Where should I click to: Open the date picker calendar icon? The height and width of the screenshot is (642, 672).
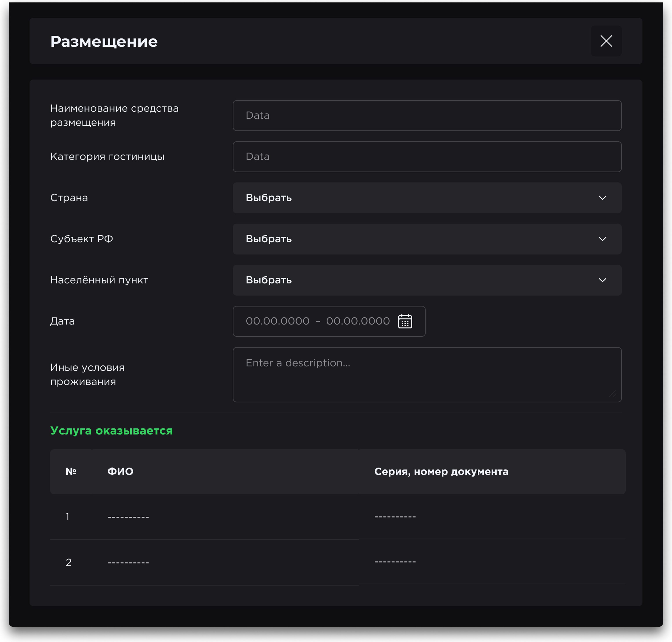point(405,321)
